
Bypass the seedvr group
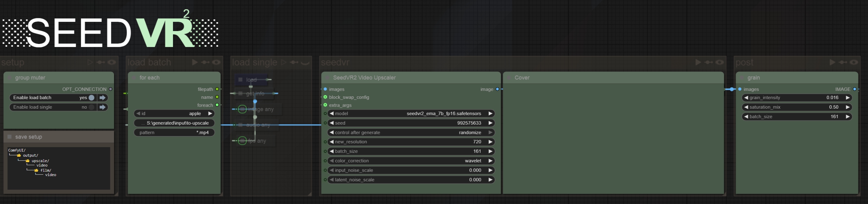click(709, 62)
